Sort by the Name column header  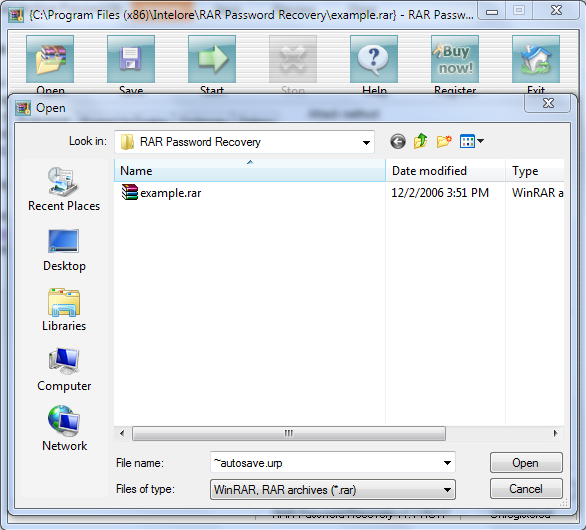250,171
